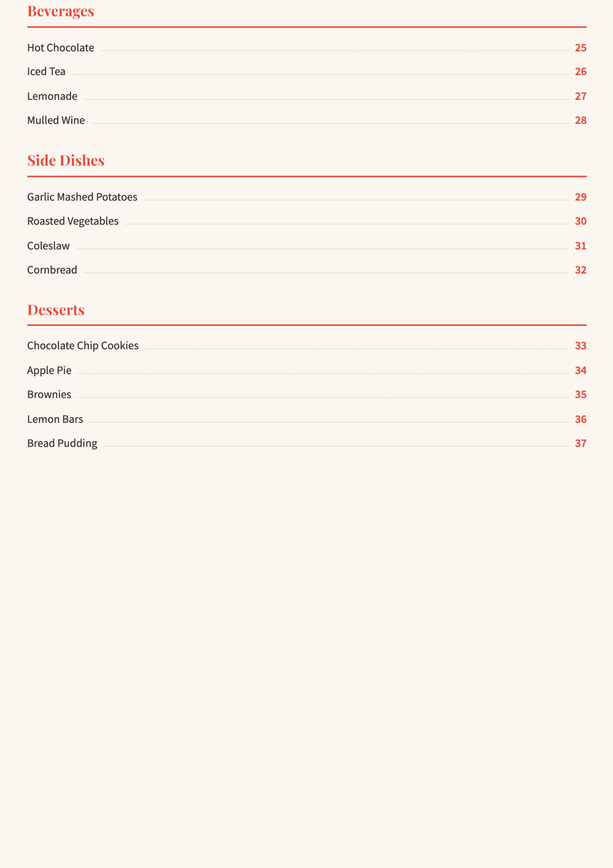The image size is (613, 868).
Task: Open the Hot Chocolate entry
Action: click(306, 48)
